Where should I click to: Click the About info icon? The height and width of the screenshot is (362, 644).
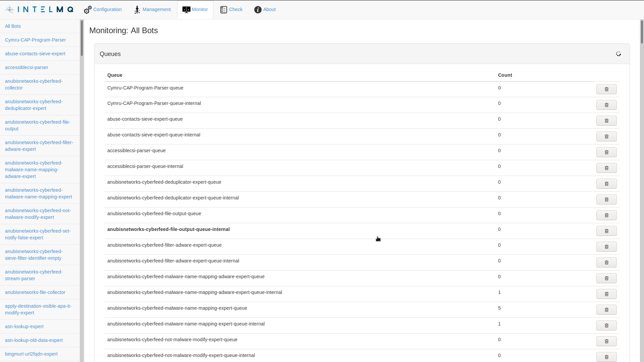point(258,10)
